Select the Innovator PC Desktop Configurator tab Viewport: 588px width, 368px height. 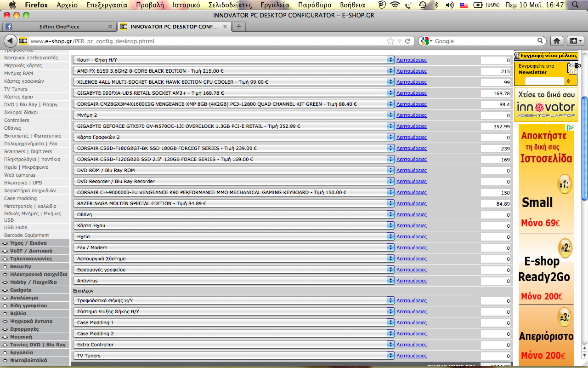point(174,27)
